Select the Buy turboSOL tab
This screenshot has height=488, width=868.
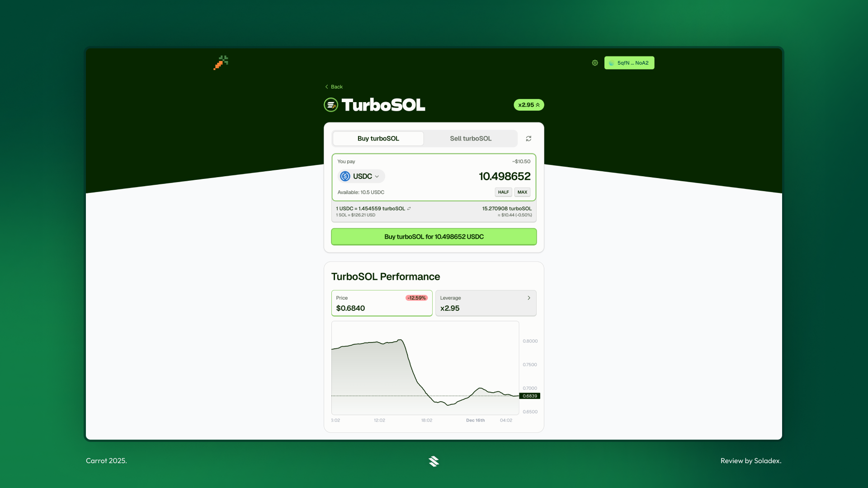click(x=378, y=139)
